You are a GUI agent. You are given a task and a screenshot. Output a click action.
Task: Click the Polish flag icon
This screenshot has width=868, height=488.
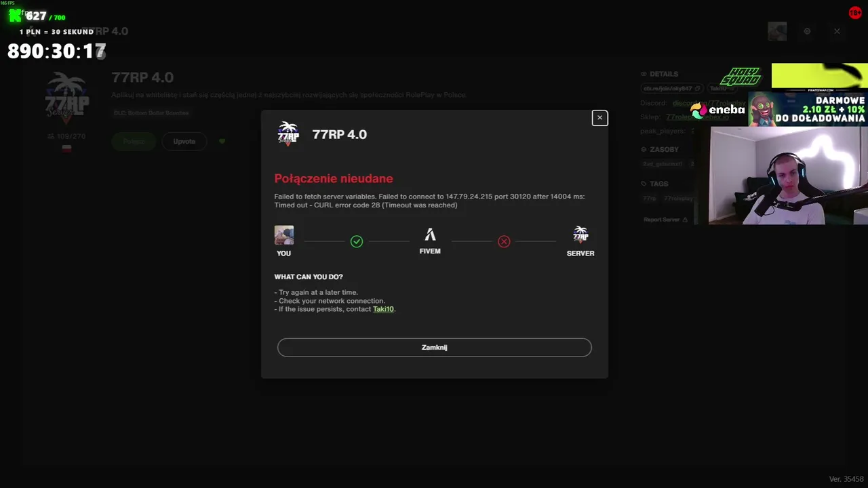pos(66,148)
